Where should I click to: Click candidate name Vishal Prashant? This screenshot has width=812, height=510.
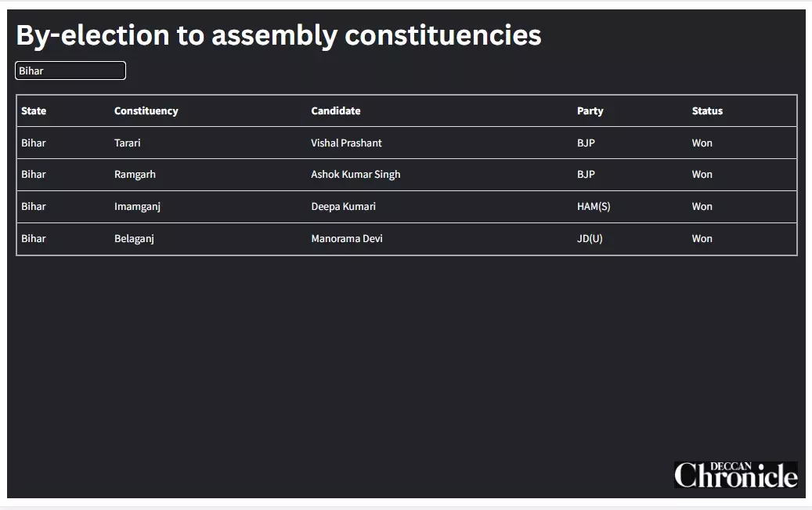[346, 143]
